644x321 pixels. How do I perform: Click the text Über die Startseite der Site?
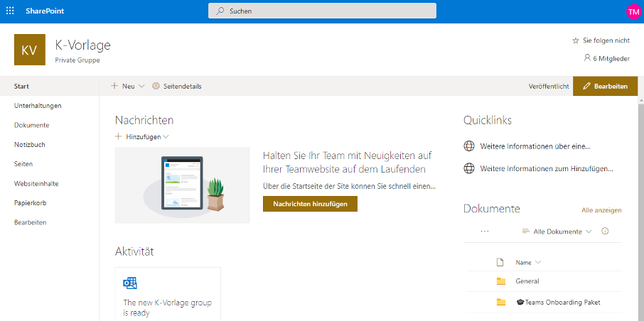349,186
